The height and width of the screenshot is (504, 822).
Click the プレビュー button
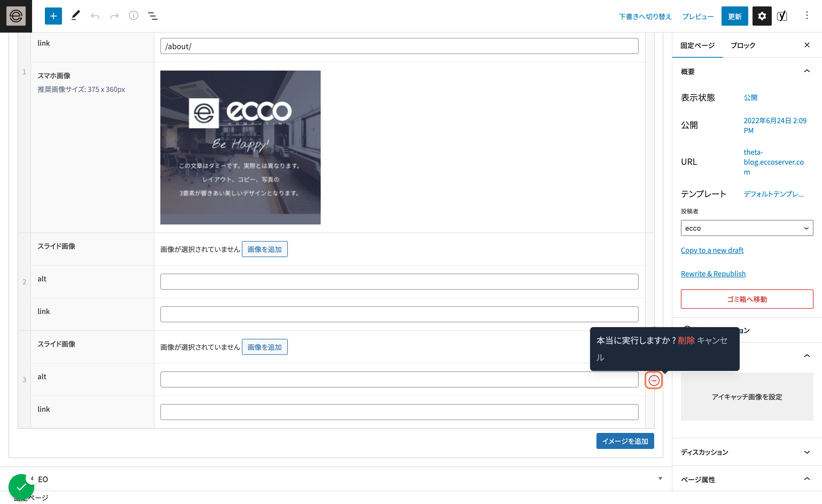697,16
